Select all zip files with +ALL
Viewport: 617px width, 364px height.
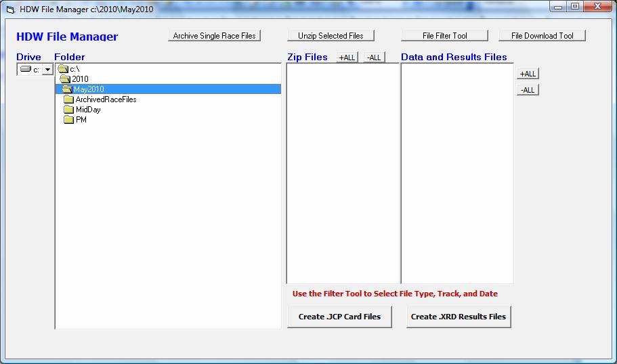pyautogui.click(x=347, y=58)
